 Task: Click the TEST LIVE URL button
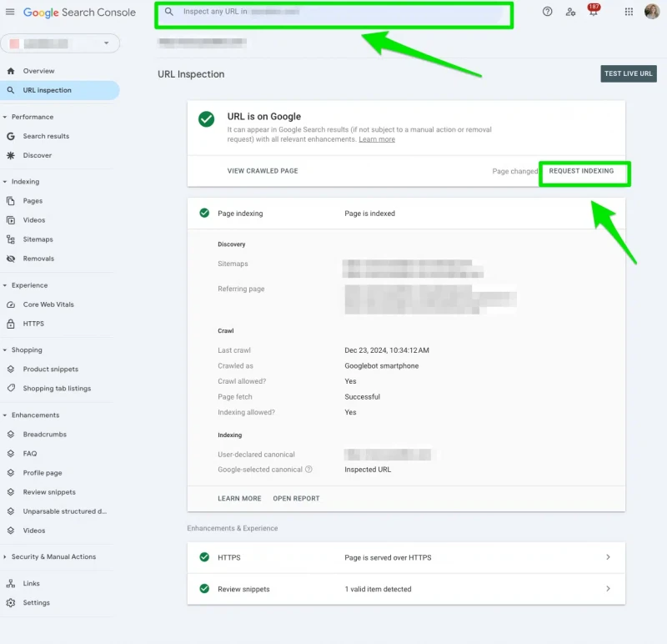click(629, 73)
